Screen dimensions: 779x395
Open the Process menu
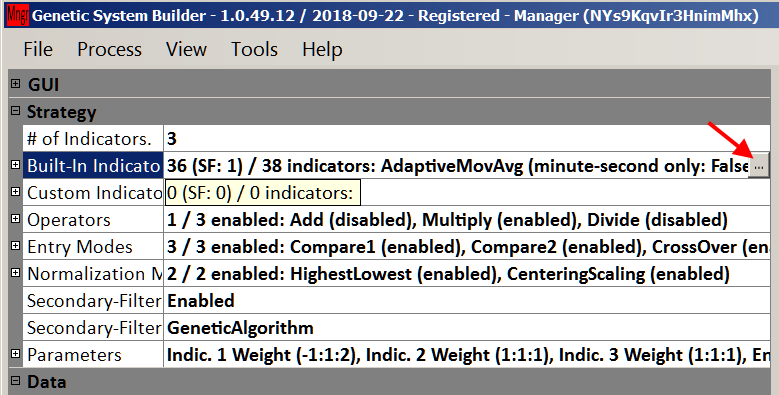click(109, 49)
